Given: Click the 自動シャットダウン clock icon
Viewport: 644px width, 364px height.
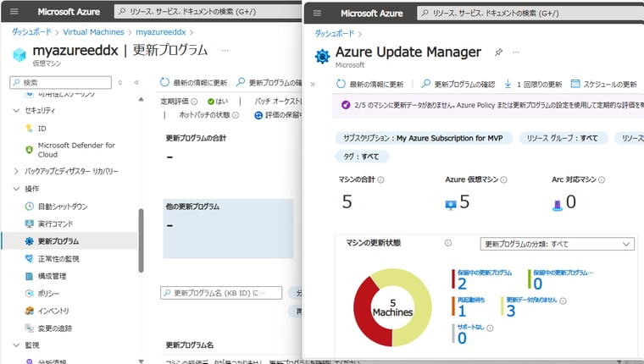Looking at the screenshot, I should [x=29, y=206].
